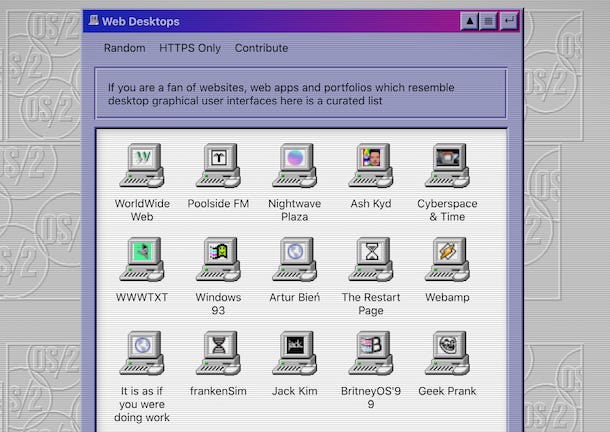This screenshot has width=610, height=432.
Task: Open the frankenSim computer icon
Action: (218, 353)
